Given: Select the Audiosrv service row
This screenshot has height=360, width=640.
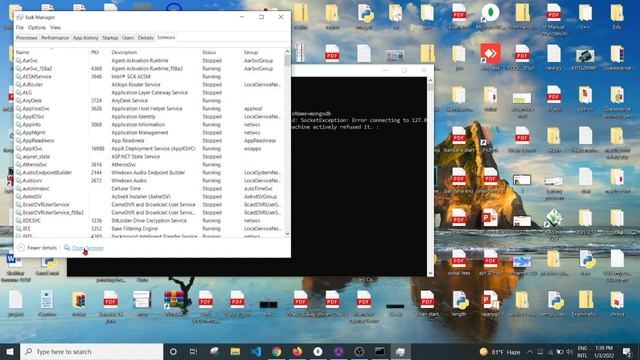Looking at the screenshot, I should 149,180.
